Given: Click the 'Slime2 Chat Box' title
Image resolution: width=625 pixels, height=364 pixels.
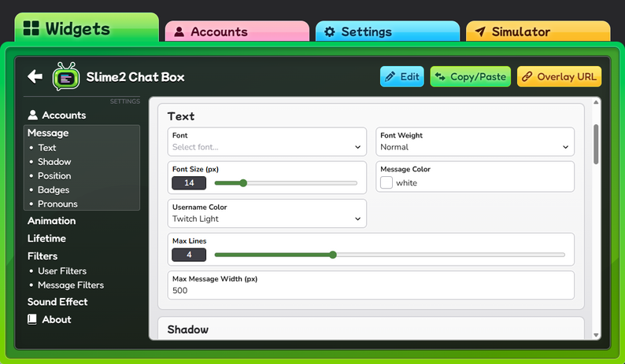Looking at the screenshot, I should tap(135, 76).
